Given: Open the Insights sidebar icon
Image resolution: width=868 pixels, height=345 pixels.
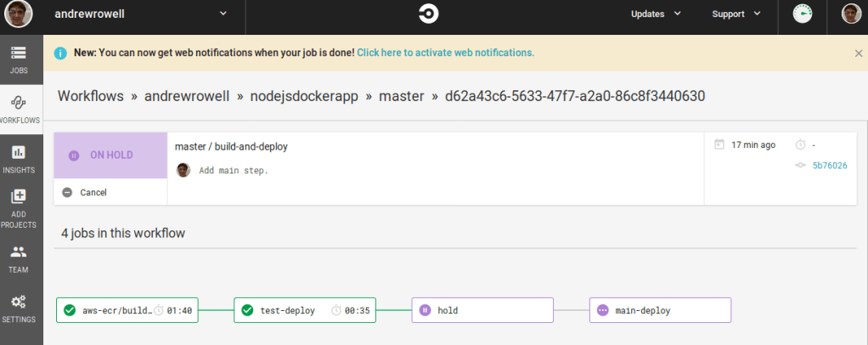Looking at the screenshot, I should click(x=19, y=158).
